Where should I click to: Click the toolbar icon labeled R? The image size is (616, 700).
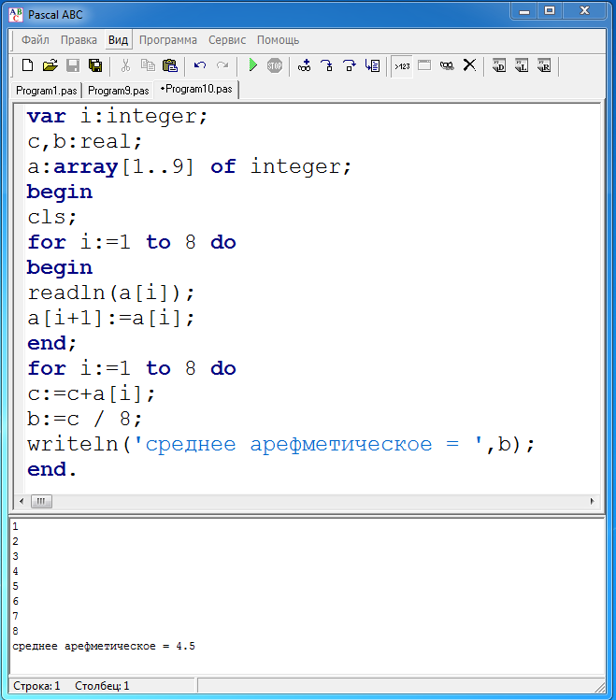(x=544, y=65)
